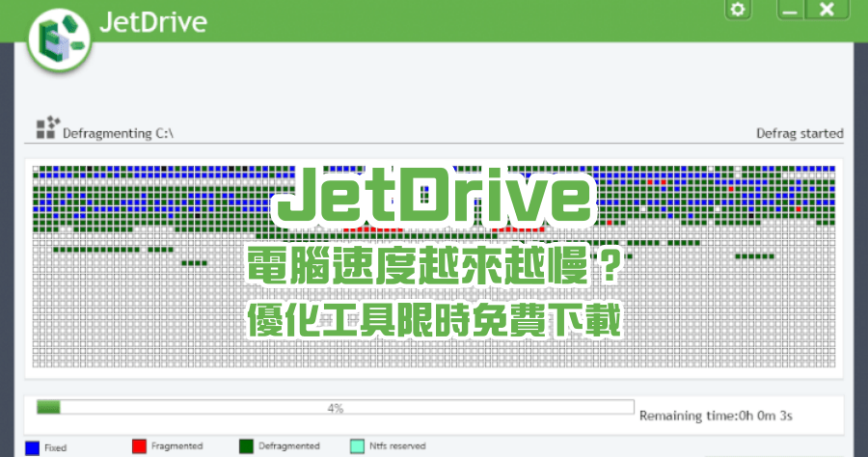Image resolution: width=868 pixels, height=457 pixels.
Task: Click the disk cluster map grid
Action: click(x=434, y=267)
